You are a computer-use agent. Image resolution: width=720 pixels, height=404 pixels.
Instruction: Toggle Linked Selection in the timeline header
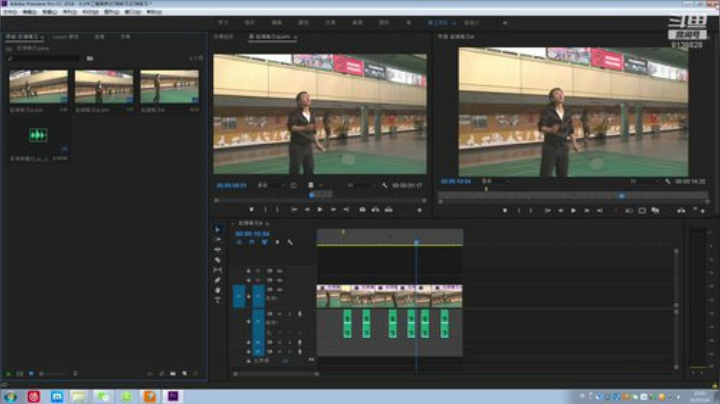click(264, 242)
